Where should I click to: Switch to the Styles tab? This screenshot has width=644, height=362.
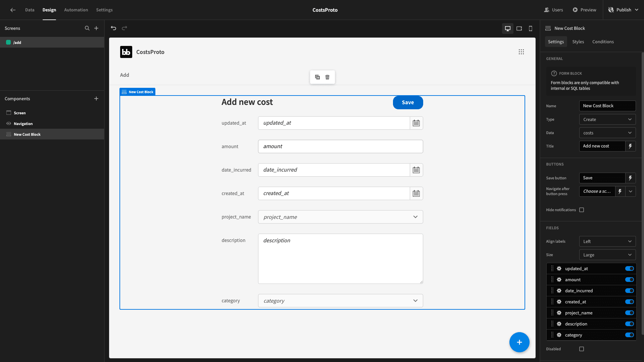tap(578, 42)
